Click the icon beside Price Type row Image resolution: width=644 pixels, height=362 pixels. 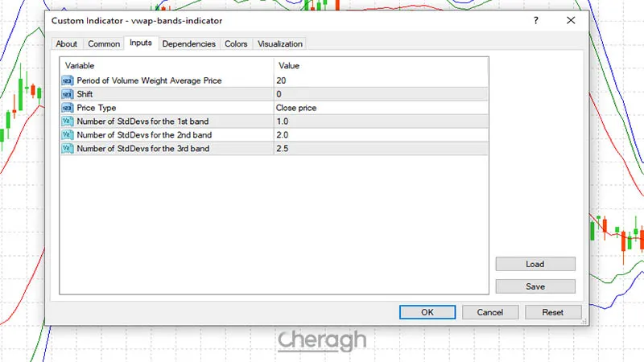click(68, 108)
